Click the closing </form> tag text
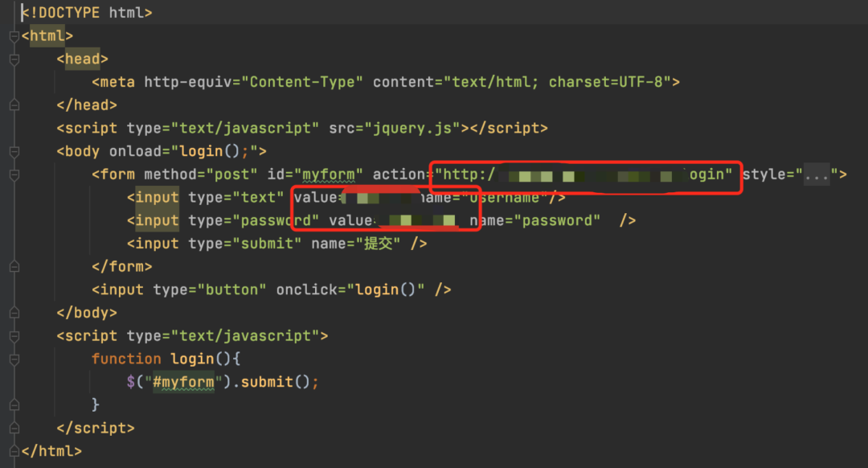The height and width of the screenshot is (468, 868). point(122,267)
